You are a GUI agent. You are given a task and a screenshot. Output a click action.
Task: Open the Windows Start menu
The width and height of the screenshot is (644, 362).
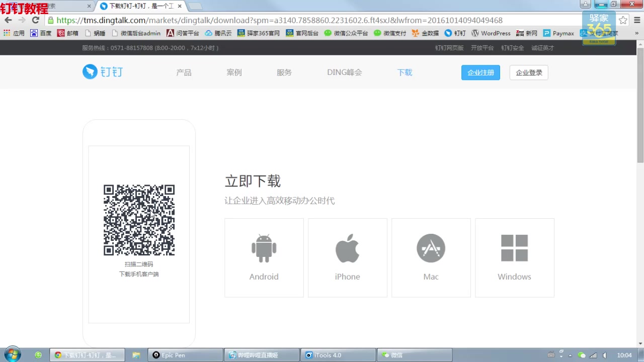[12, 354]
